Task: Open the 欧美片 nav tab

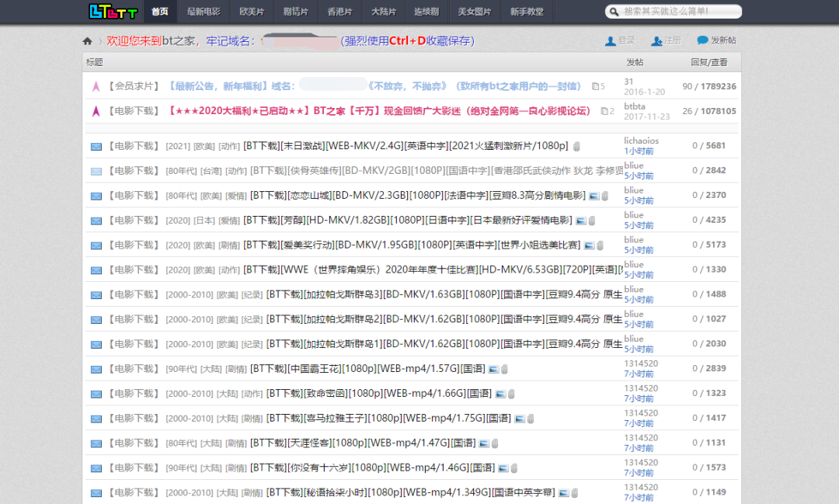Action: pos(252,11)
